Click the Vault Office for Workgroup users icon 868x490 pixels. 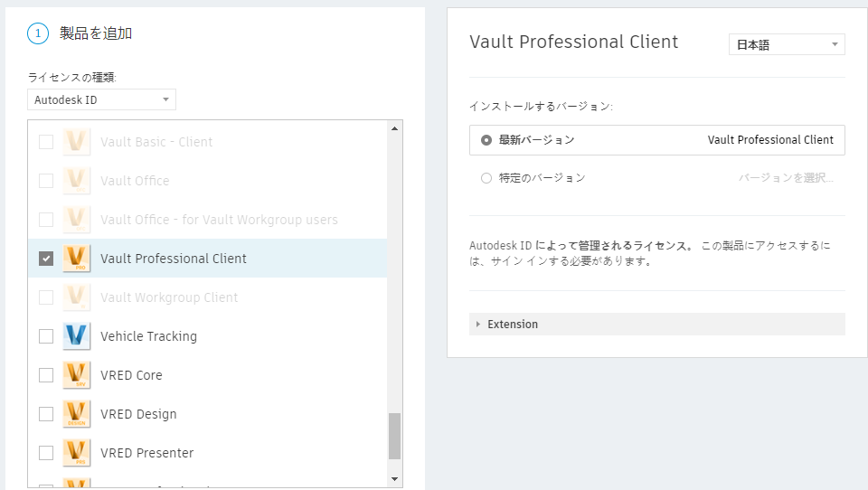click(76, 220)
